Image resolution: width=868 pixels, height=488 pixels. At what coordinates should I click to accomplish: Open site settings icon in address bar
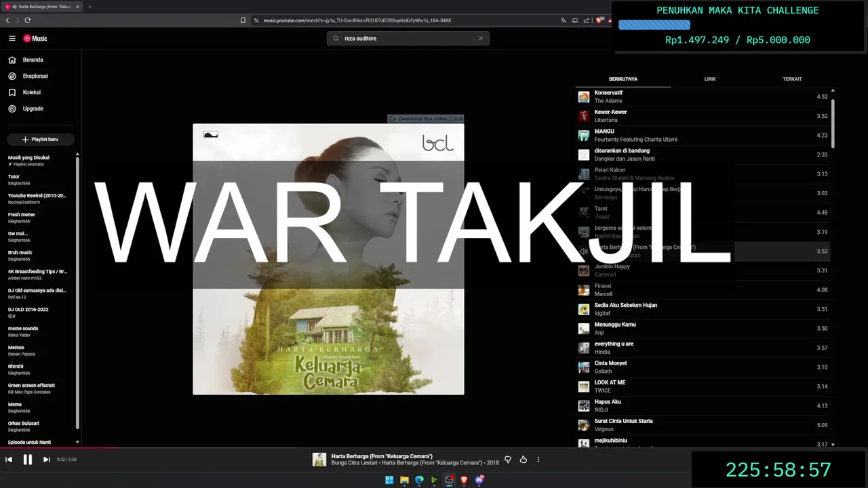click(x=256, y=20)
